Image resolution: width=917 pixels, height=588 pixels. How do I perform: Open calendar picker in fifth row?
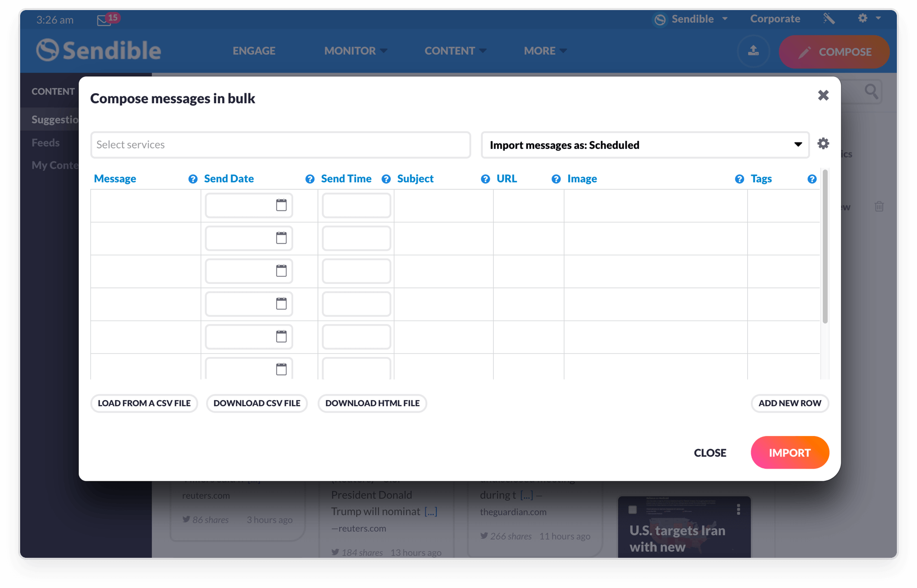click(x=281, y=336)
